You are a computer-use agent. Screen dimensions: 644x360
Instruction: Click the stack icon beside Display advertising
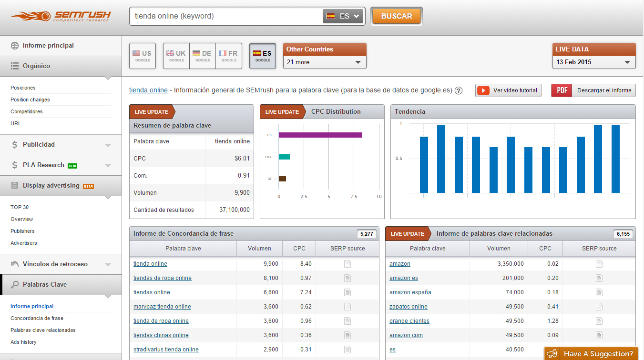[15, 186]
